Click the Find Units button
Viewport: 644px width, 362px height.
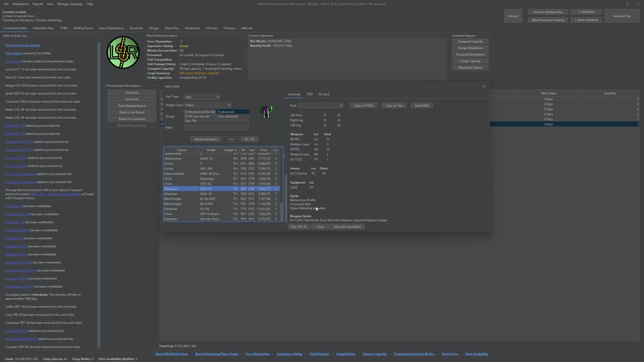pyautogui.click(x=132, y=93)
